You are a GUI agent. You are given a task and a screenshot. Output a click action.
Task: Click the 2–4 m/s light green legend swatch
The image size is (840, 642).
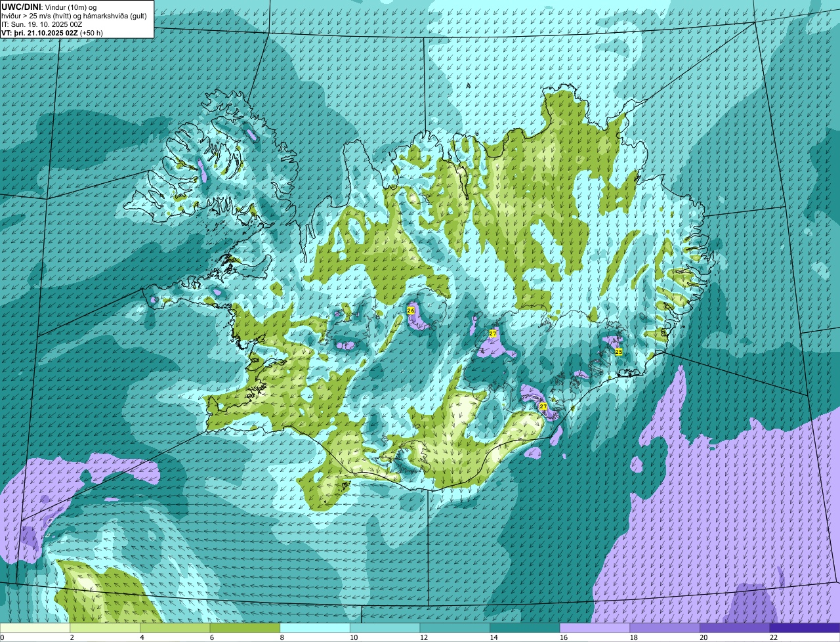[105, 628]
